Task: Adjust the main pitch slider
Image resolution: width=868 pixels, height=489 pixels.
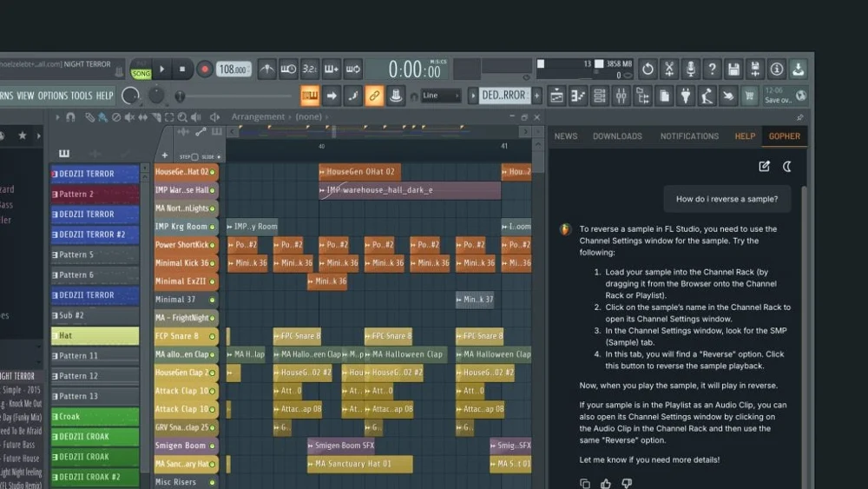Action: [x=156, y=96]
